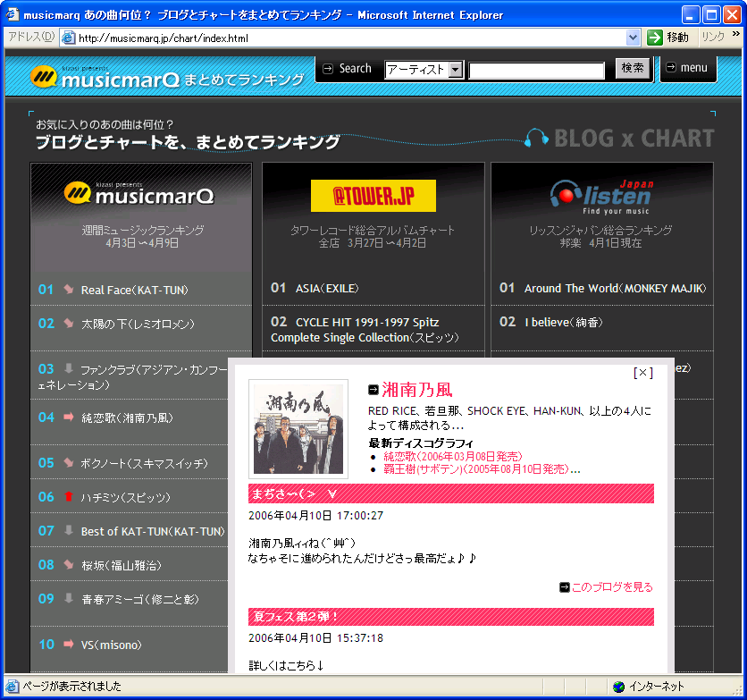Click the right arrow icon at rank 04
The image size is (747, 700).
[69, 417]
